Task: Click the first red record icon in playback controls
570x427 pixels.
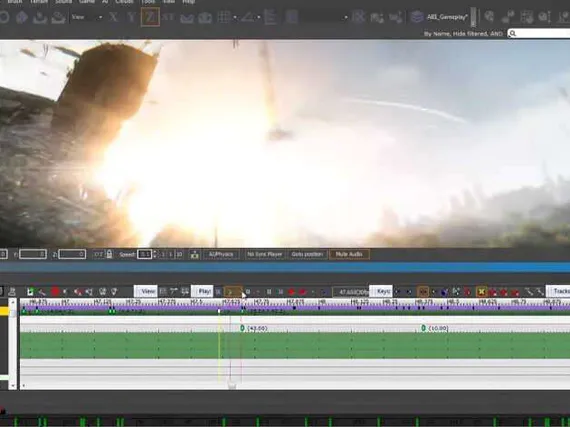Action: (291, 291)
